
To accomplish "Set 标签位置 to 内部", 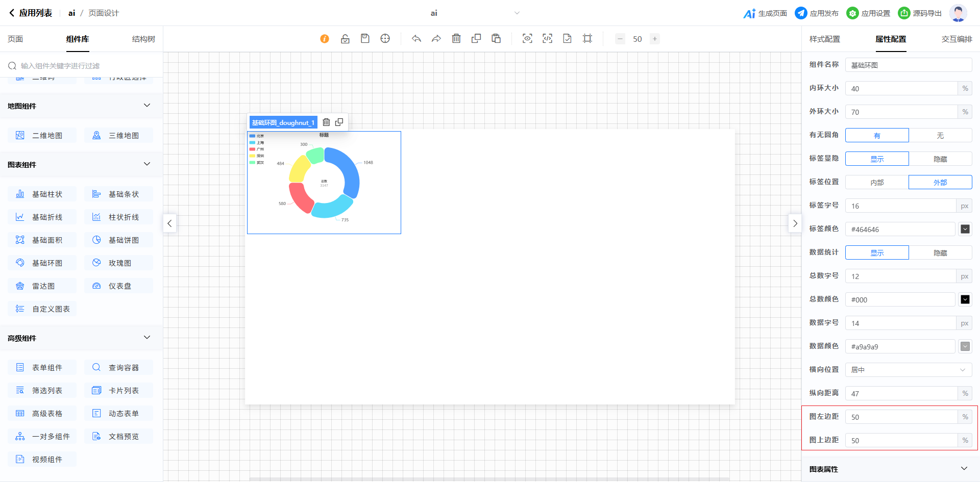I will [877, 183].
